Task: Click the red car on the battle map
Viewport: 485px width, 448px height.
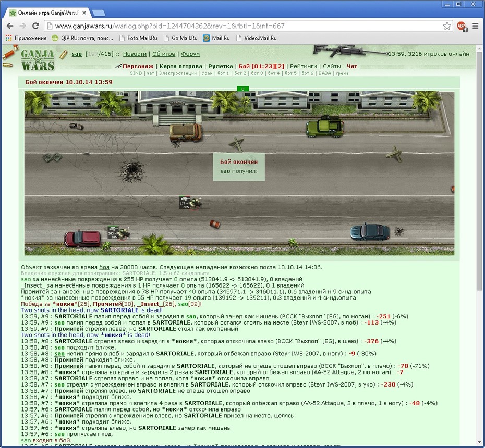Action: click(82, 239)
